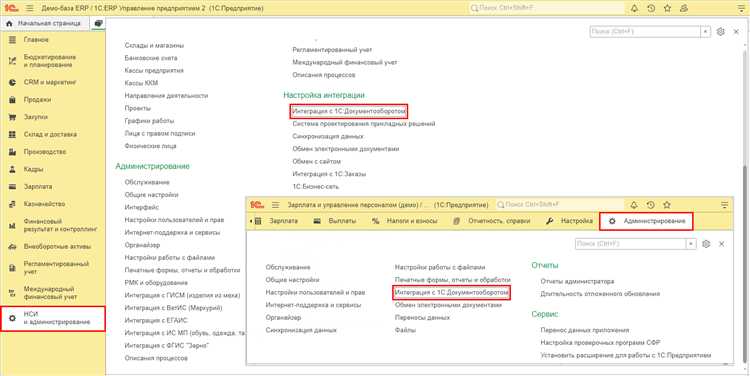
Task: Expand the search dropdown arrow in the Зарплата window
Action: pyautogui.click(x=691, y=244)
